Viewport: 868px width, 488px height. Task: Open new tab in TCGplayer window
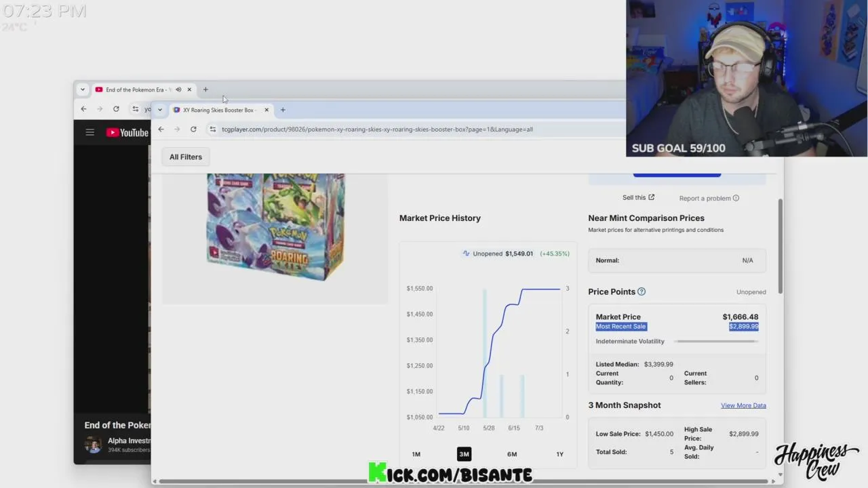pyautogui.click(x=283, y=110)
